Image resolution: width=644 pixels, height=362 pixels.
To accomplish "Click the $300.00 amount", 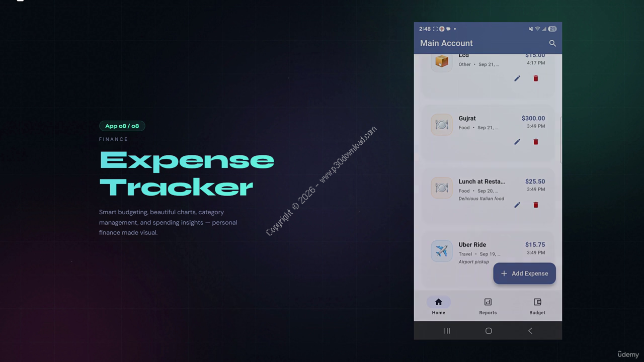I will (533, 119).
